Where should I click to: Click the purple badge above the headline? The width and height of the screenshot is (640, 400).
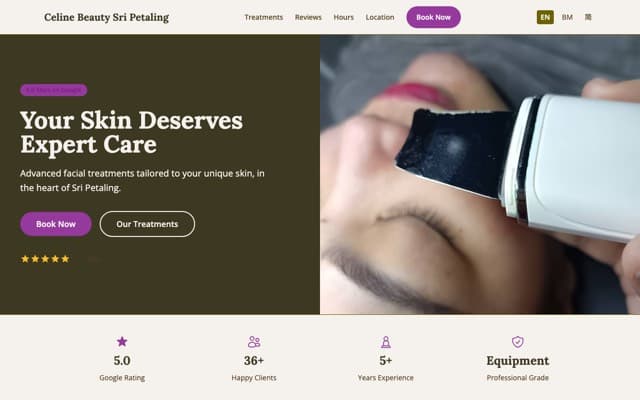tap(53, 90)
